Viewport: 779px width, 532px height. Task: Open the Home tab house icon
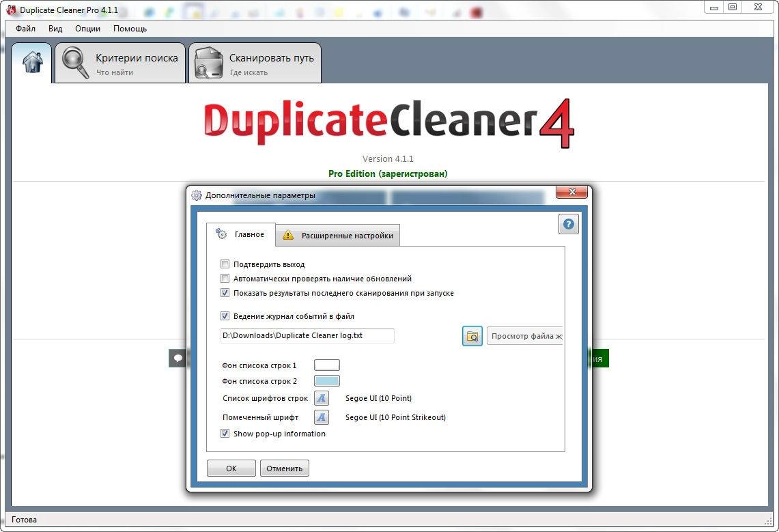(x=32, y=63)
